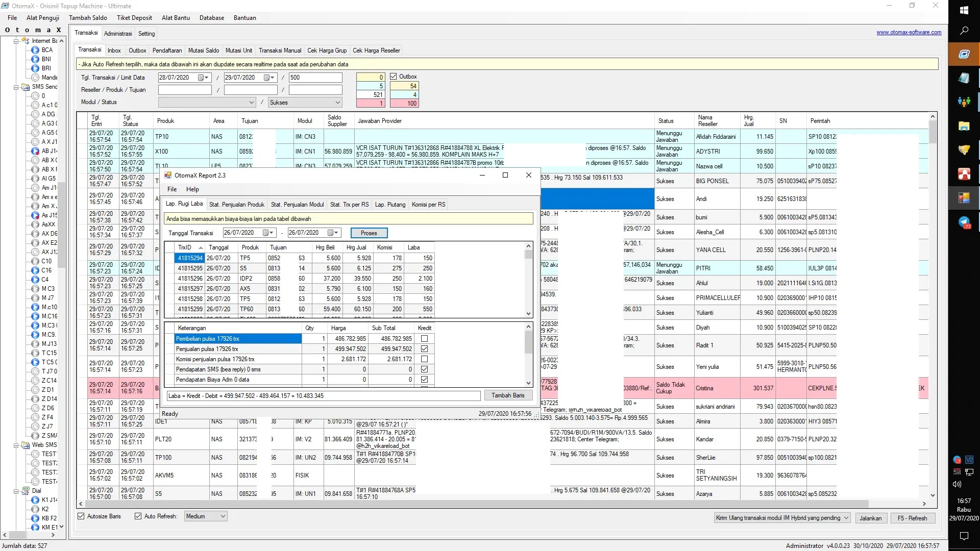Screen dimensions: 980x551
Task: Select the BCA bank module in the tree
Action: (46, 50)
